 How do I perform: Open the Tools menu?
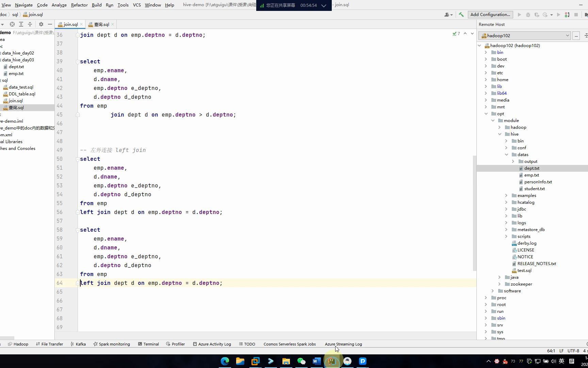pyautogui.click(x=123, y=5)
